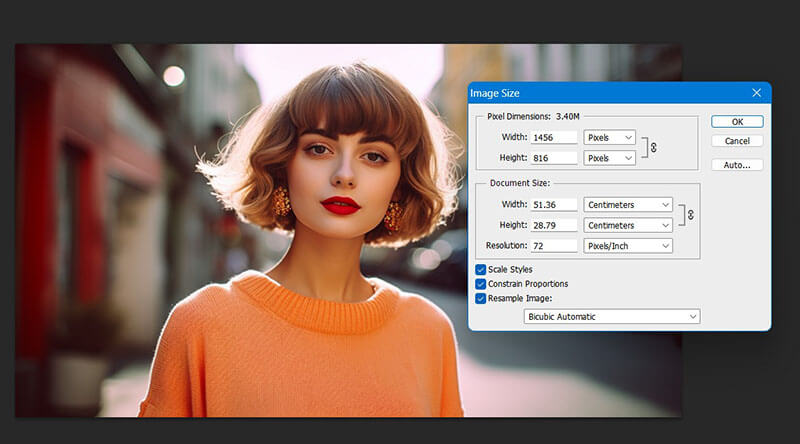800x444 pixels.
Task: Select the document height field showing 28.79
Action: (555, 225)
